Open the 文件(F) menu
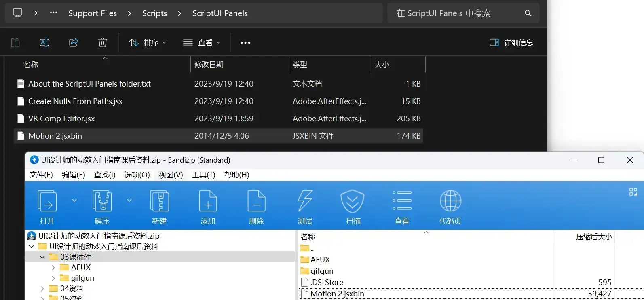This screenshot has height=300, width=644. click(x=41, y=175)
